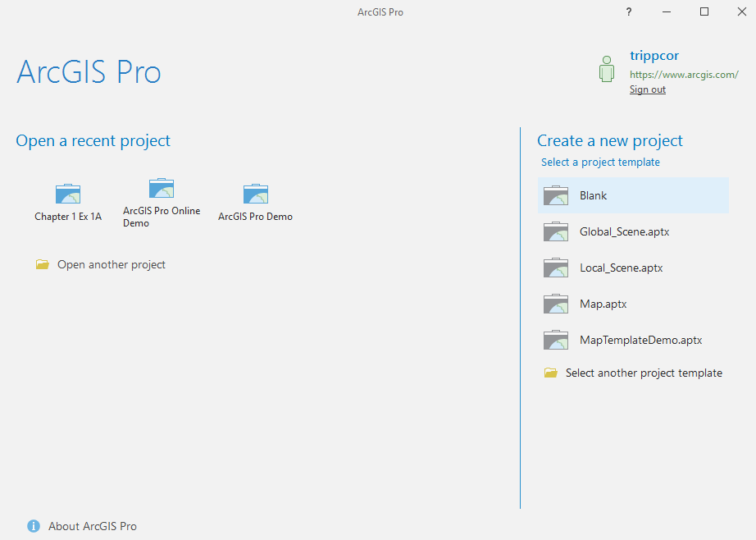Click the Local_Scene.aptx template icon
The height and width of the screenshot is (540, 756).
pyautogui.click(x=556, y=268)
